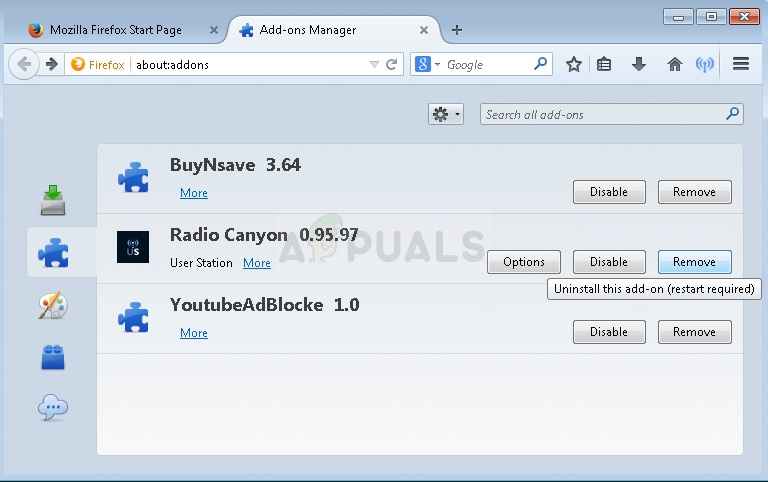Remove the BuyNsave extension
This screenshot has height=482, width=768.
695,192
